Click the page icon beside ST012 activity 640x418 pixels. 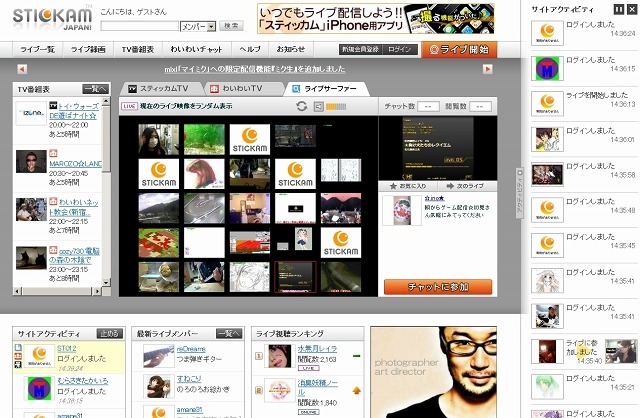(18, 347)
